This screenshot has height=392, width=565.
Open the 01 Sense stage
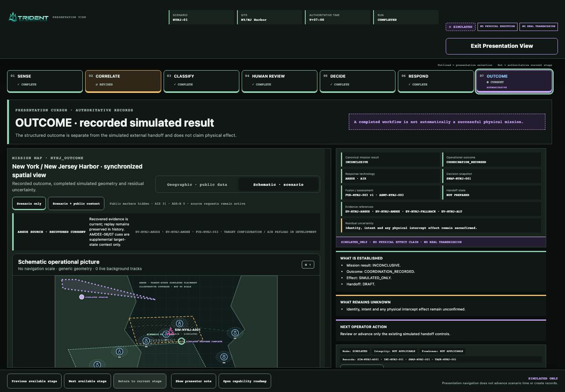[x=45, y=81]
